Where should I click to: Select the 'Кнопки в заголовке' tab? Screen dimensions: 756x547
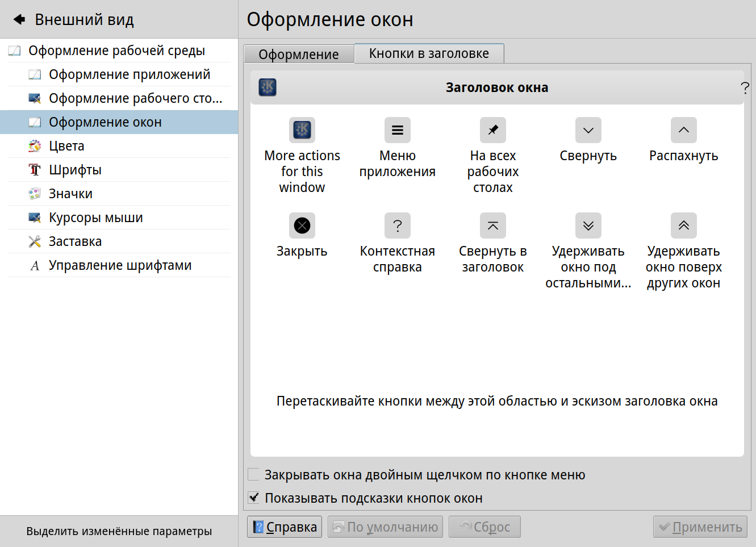pos(429,53)
